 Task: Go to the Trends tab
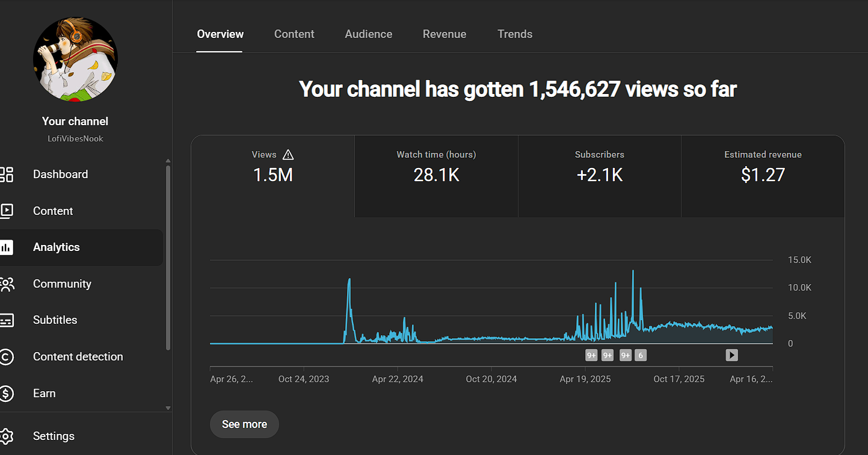(514, 34)
